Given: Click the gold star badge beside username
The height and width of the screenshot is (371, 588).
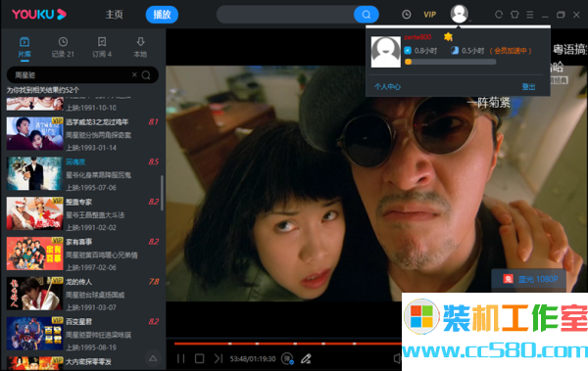Looking at the screenshot, I should coord(448,37).
